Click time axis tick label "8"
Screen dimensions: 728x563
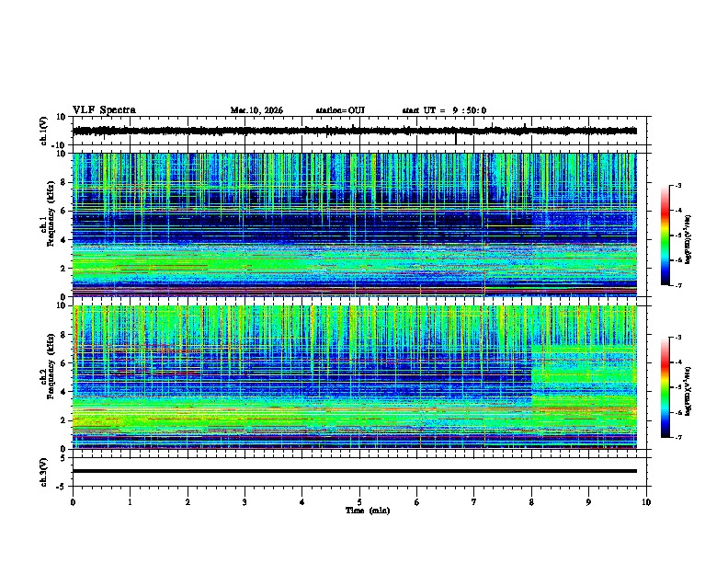coord(531,502)
